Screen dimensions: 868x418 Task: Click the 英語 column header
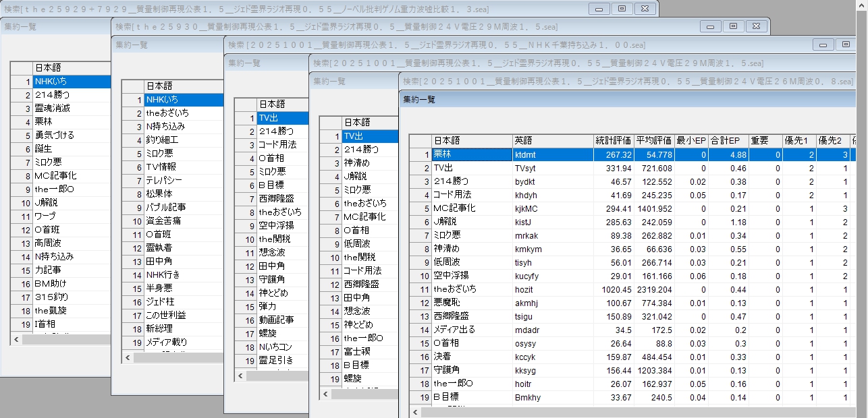tap(552, 141)
